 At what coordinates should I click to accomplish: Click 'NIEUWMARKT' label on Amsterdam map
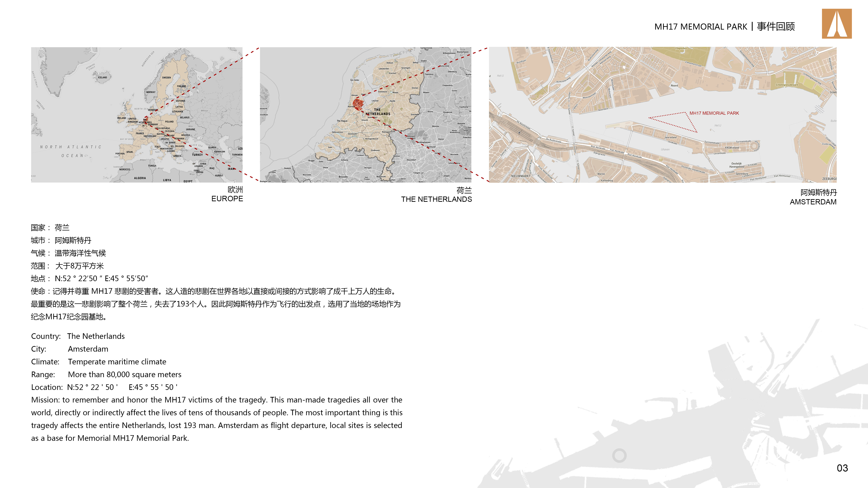(521, 176)
